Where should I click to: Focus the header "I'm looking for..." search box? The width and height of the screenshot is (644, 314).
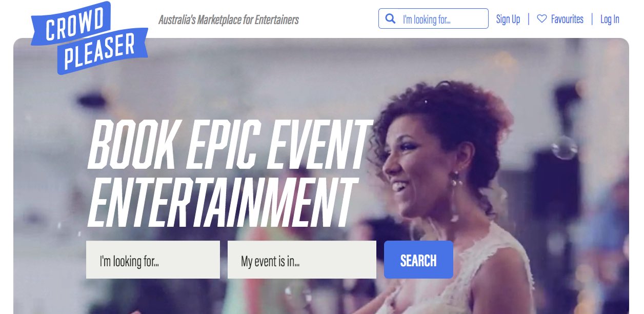coord(433,18)
